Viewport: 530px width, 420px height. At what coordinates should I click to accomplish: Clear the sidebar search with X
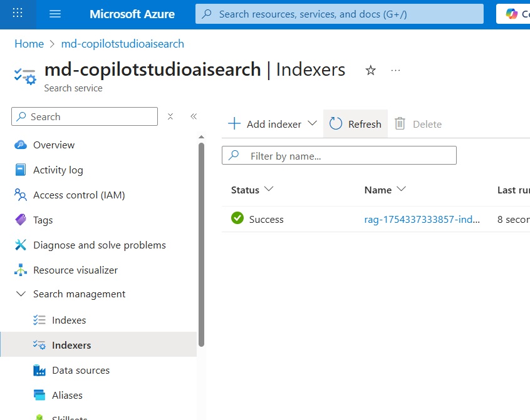tap(170, 116)
